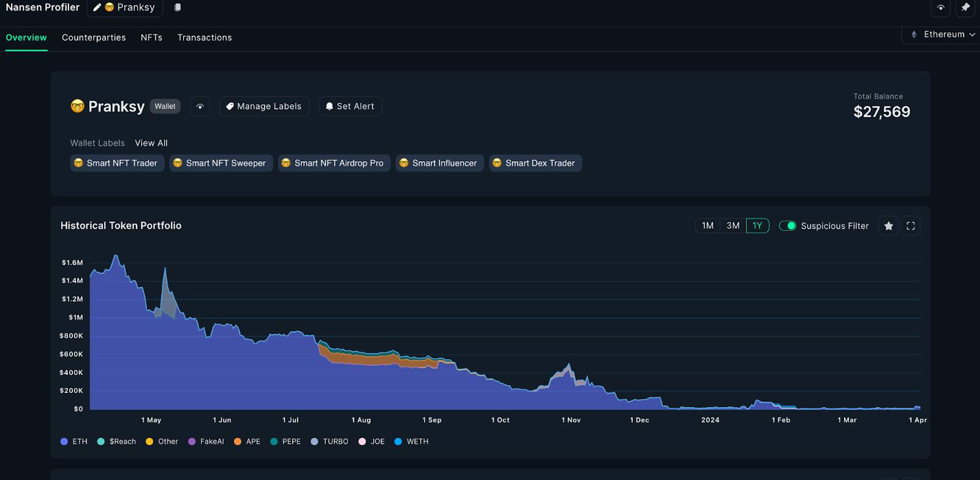The width and height of the screenshot is (980, 480).
Task: Click the Manage Labels button
Action: [x=264, y=107]
